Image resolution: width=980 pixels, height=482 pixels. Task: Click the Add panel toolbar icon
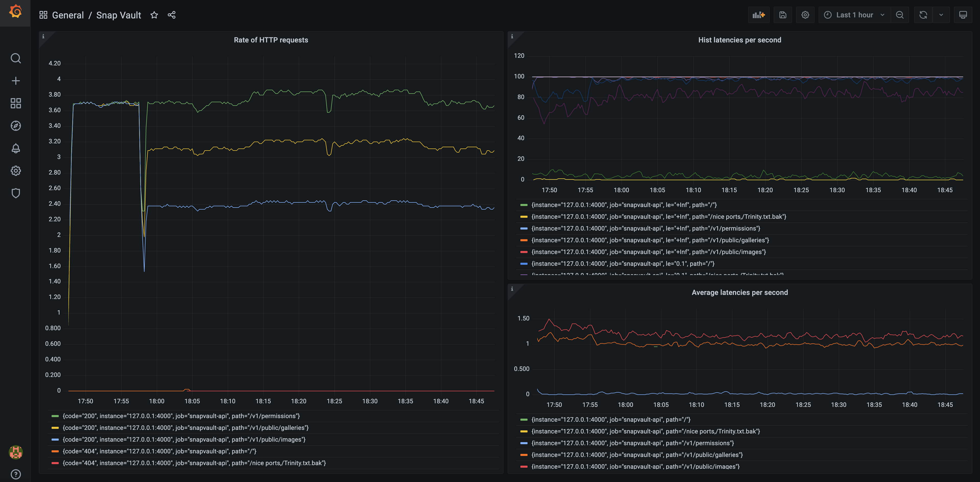click(x=758, y=15)
